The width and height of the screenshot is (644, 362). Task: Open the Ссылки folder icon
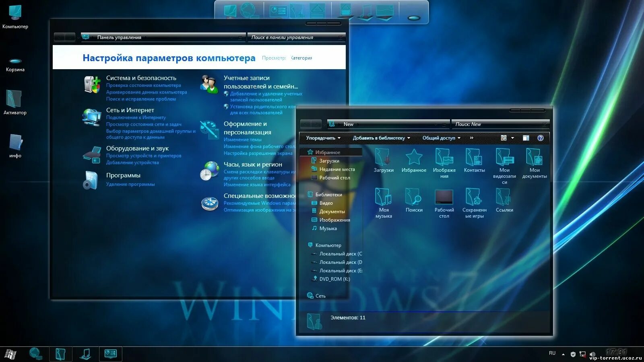[504, 197]
